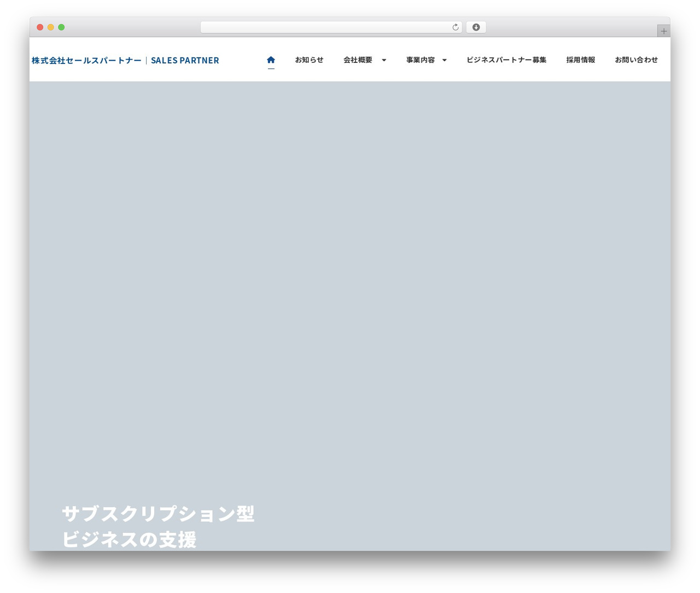Reload the page with the refresh icon
700x593 pixels.
(455, 27)
